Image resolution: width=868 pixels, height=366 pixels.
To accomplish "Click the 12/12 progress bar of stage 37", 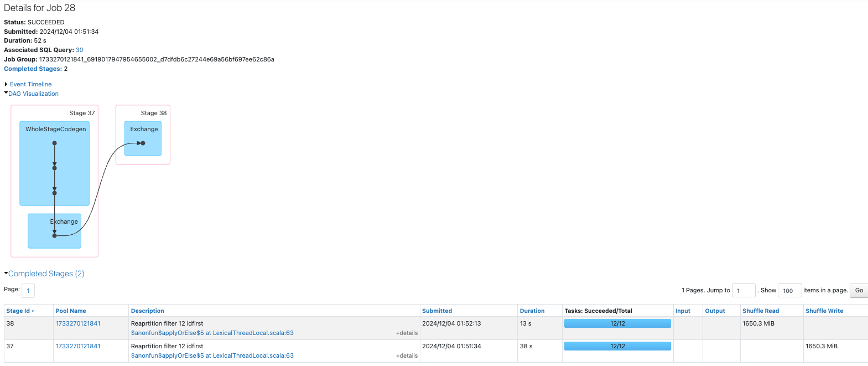I will [617, 346].
